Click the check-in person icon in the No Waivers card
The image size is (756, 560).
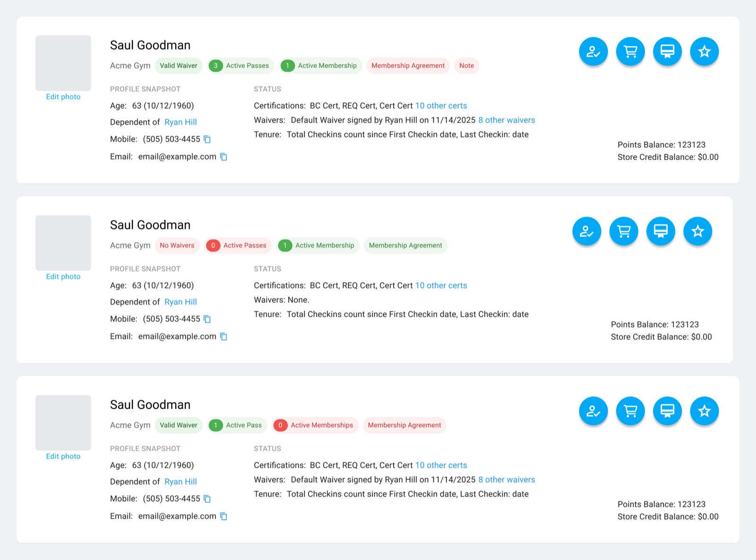point(587,231)
